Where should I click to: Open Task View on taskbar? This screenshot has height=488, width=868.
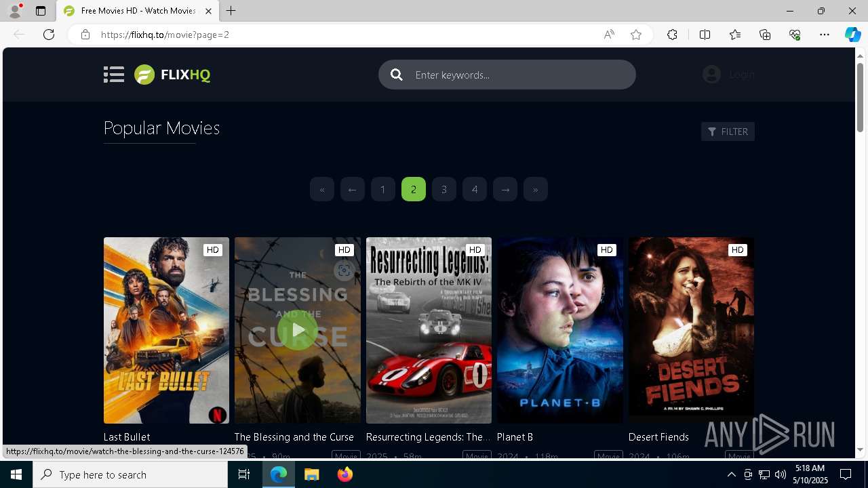244,474
